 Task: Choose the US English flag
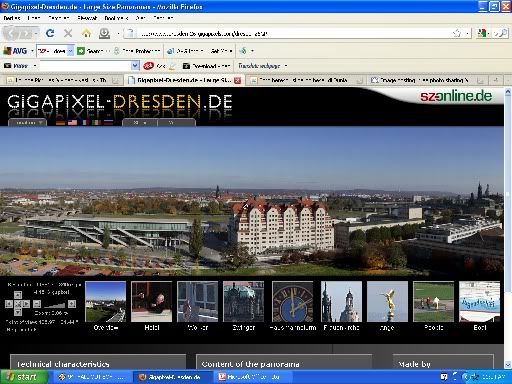point(72,122)
